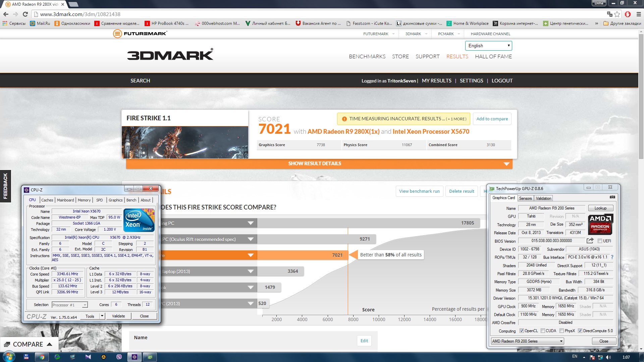Click the Bus Interface question mark icon
Screen dimensions: 644x362
[612, 257]
